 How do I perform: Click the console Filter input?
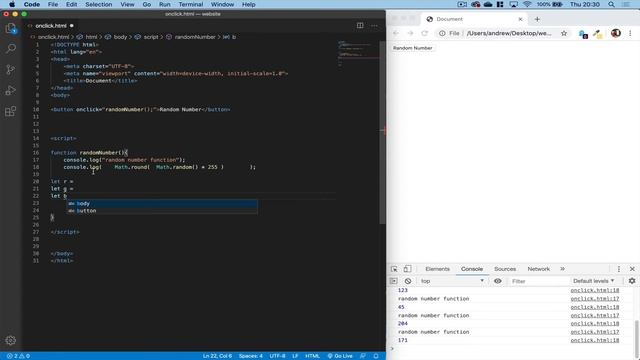pos(539,281)
